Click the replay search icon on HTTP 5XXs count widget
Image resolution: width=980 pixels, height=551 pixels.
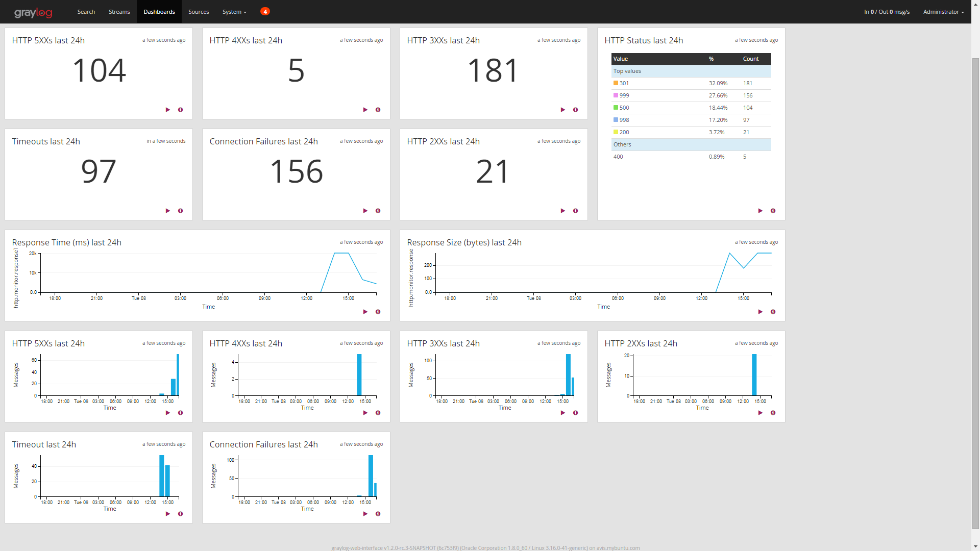pyautogui.click(x=167, y=110)
